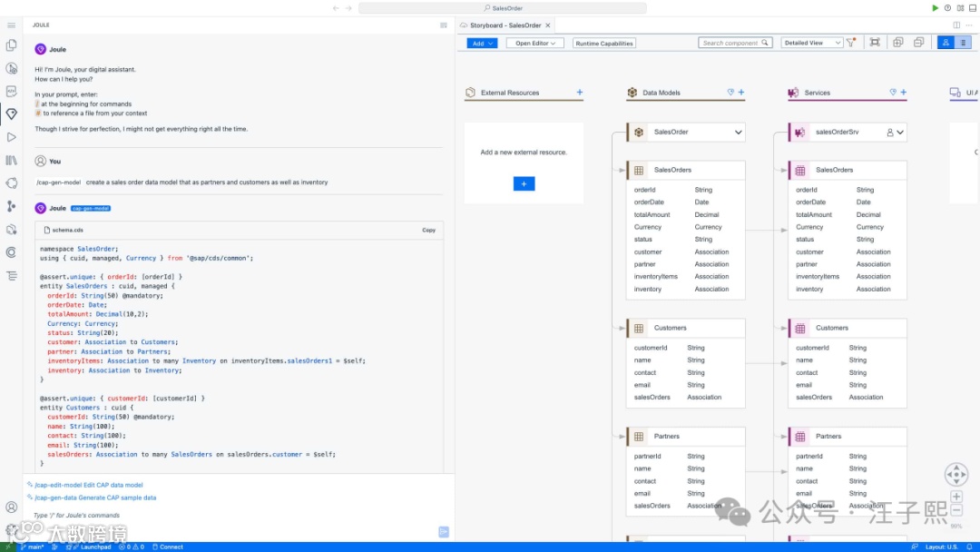This screenshot has width=980, height=552.
Task: Open the Explorer files icon in sidebar
Action: click(x=11, y=45)
